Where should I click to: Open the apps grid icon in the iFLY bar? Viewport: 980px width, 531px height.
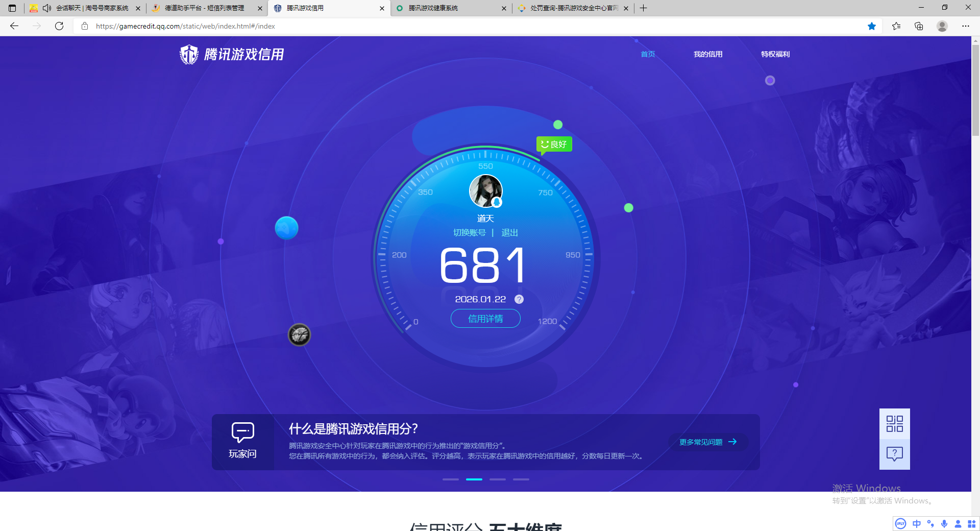[x=971, y=524]
